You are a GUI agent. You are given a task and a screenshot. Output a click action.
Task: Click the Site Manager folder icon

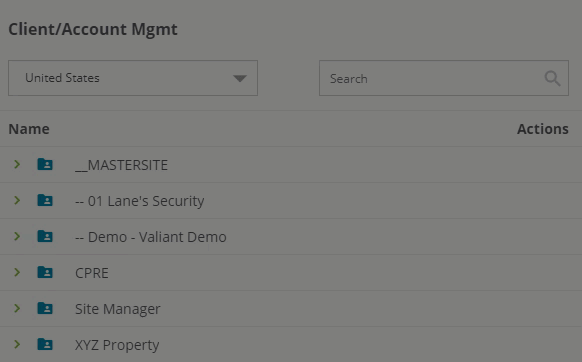tap(45, 309)
